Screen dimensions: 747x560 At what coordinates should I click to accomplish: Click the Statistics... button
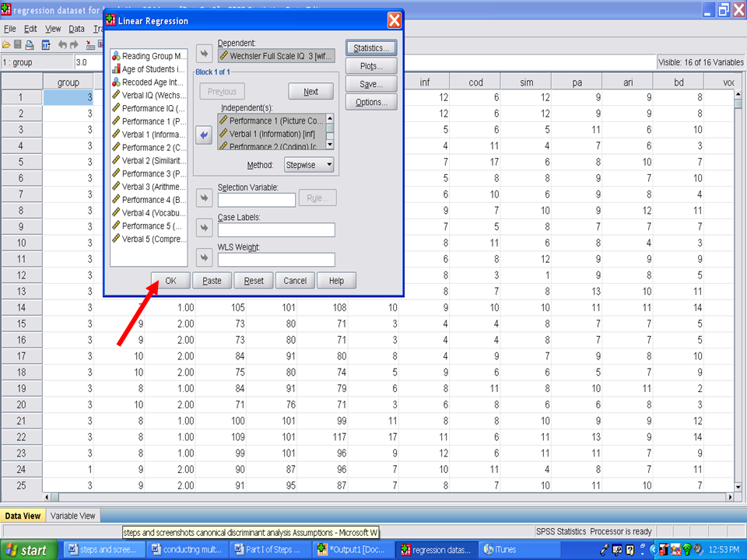point(371,48)
